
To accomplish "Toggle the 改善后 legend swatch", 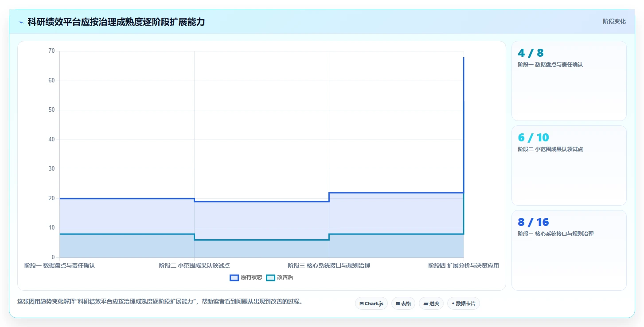I will (270, 277).
